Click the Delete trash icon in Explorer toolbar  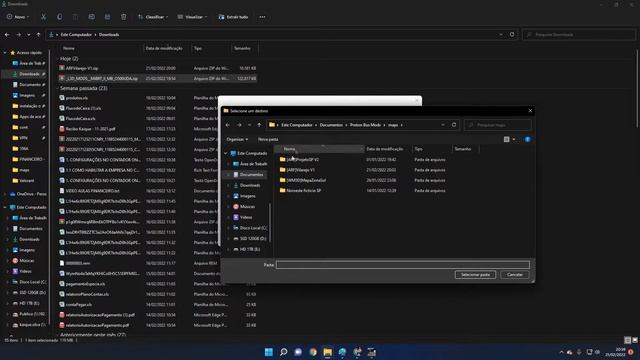pos(124,17)
